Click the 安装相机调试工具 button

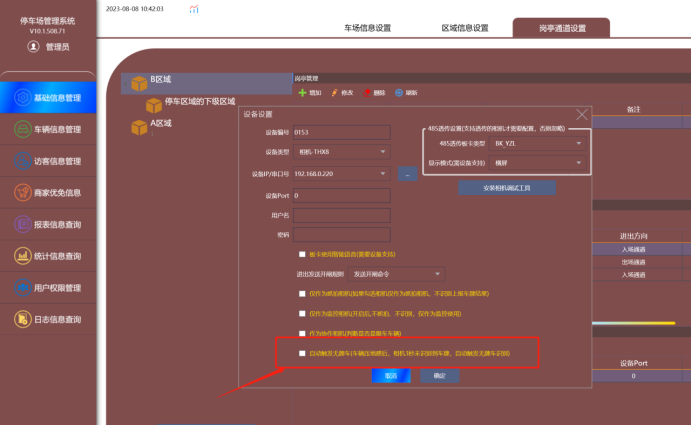coord(507,188)
